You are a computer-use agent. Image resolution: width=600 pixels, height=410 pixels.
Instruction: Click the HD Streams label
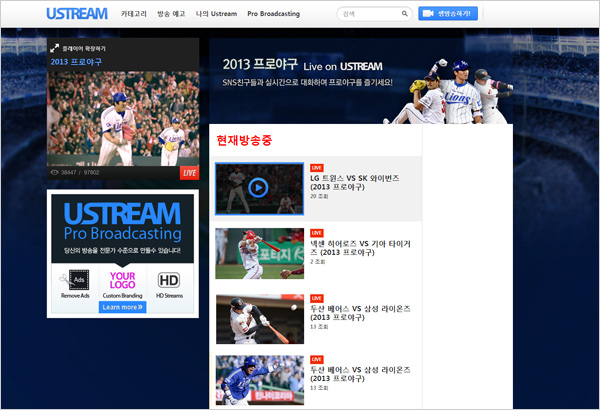[x=169, y=296]
